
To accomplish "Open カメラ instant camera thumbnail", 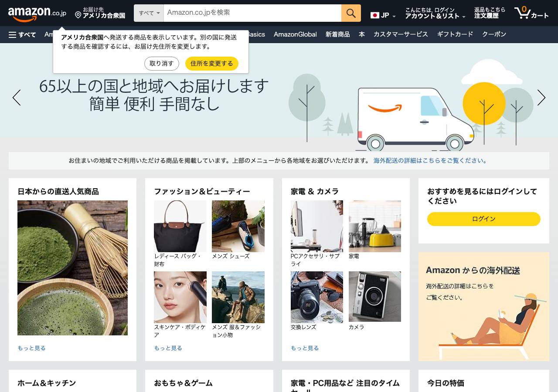I will tap(375, 297).
